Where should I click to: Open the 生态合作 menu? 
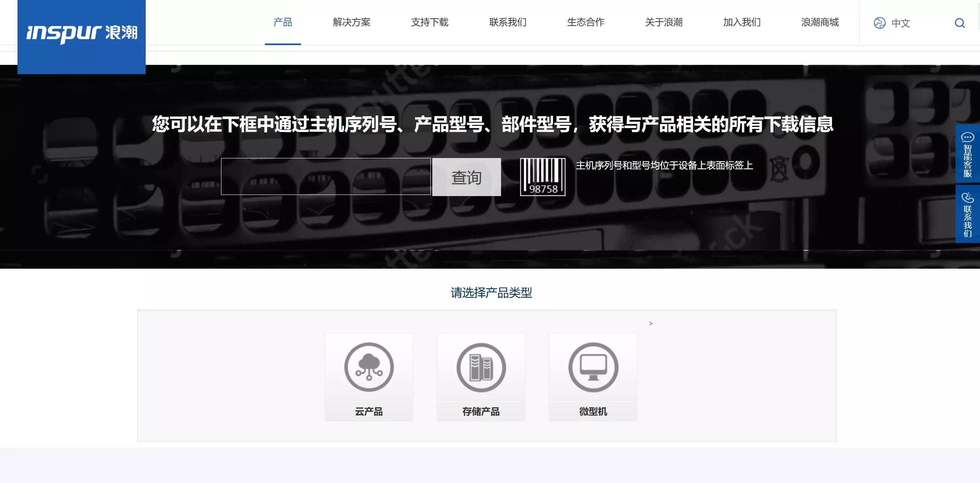pyautogui.click(x=585, y=23)
